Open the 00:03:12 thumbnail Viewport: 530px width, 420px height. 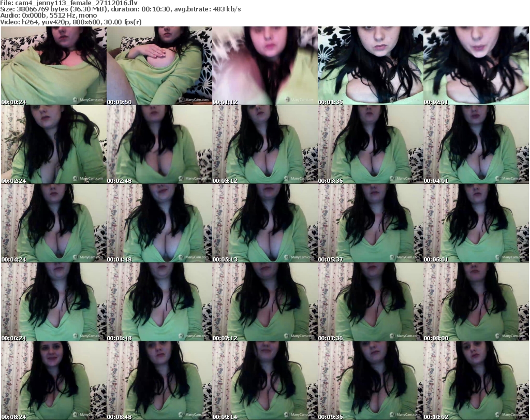click(x=265, y=144)
